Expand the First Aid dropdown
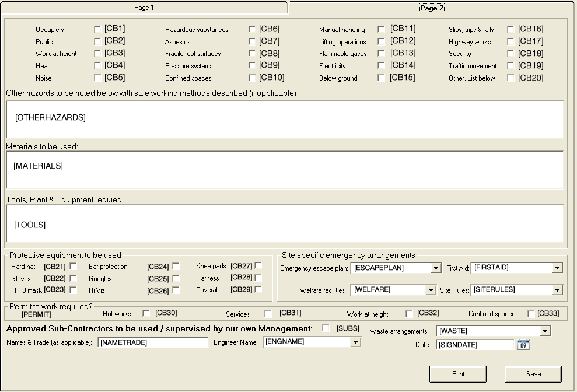 tap(557, 268)
